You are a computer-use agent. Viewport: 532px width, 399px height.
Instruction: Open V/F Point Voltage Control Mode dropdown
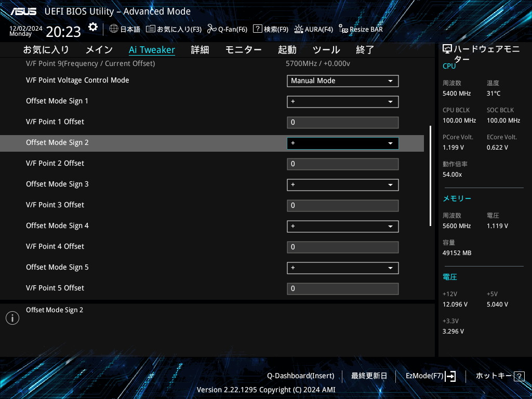[x=343, y=81]
